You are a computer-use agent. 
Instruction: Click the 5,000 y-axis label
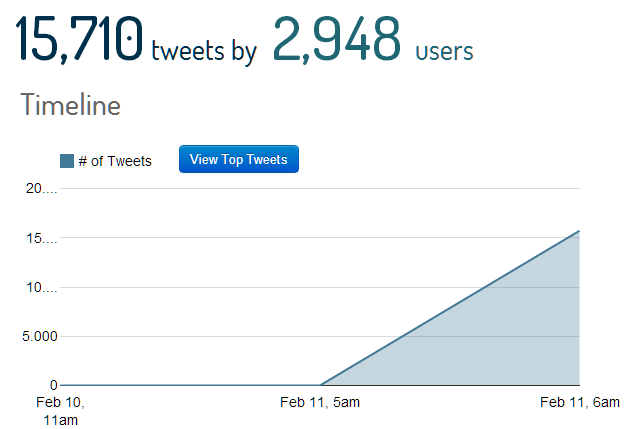pyautogui.click(x=40, y=336)
